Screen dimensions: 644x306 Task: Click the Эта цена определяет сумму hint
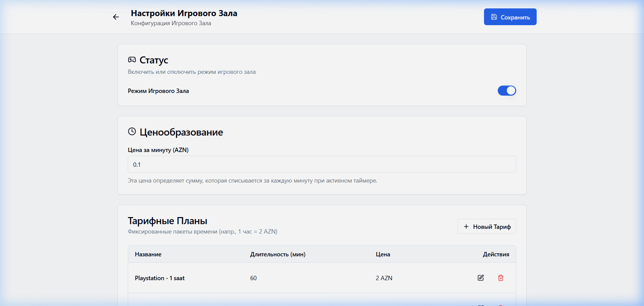tap(253, 181)
